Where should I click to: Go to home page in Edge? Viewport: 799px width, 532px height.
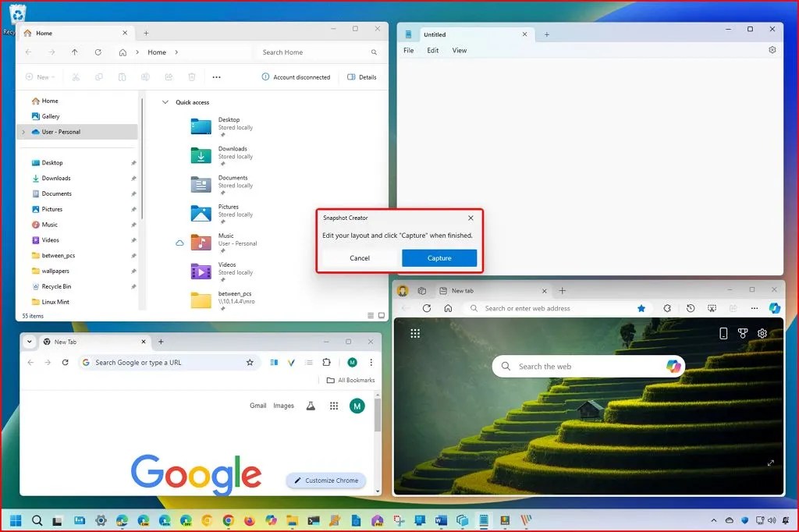pyautogui.click(x=448, y=308)
